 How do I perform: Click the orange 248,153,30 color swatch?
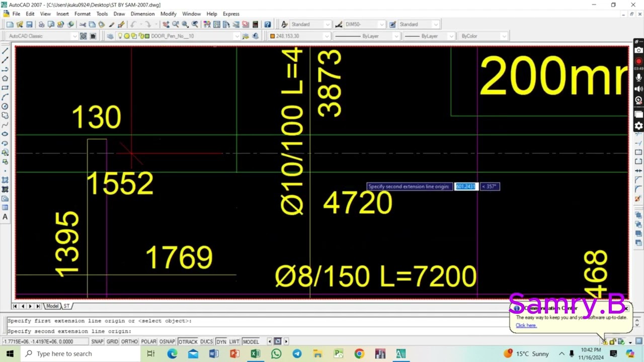272,36
